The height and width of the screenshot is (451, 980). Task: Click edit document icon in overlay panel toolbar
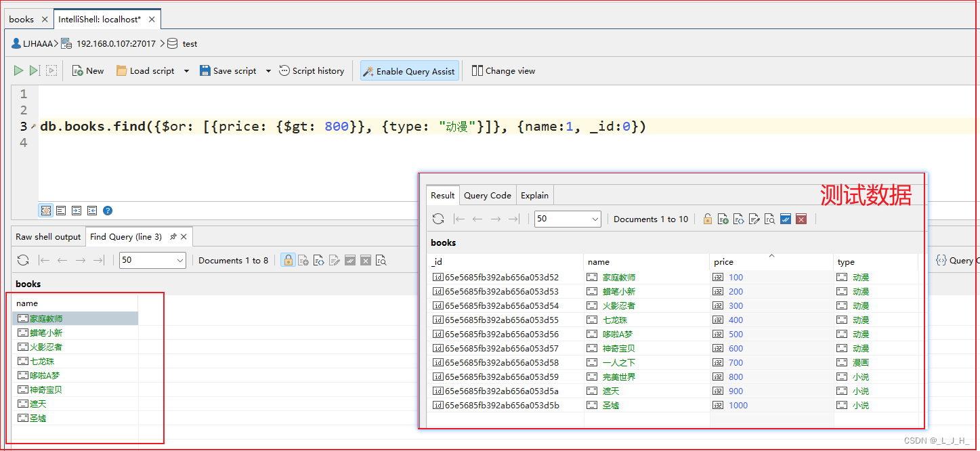point(754,219)
